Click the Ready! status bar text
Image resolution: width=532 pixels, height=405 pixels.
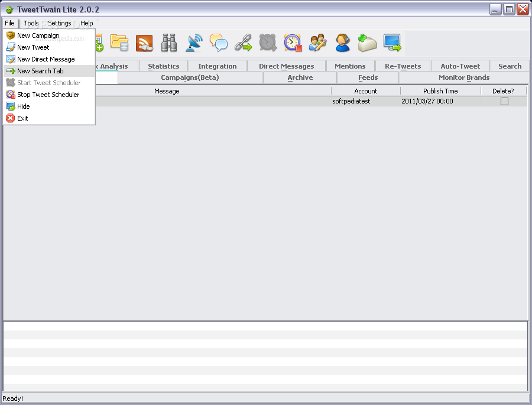click(x=13, y=398)
